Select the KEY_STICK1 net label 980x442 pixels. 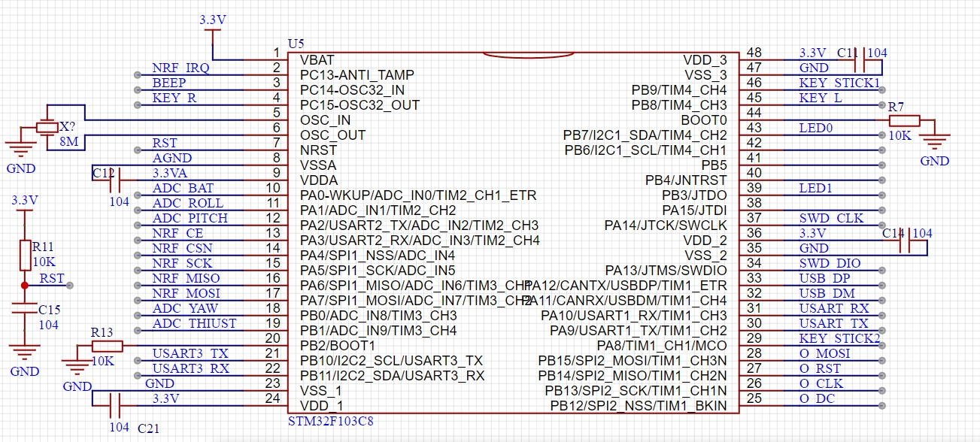(839, 83)
